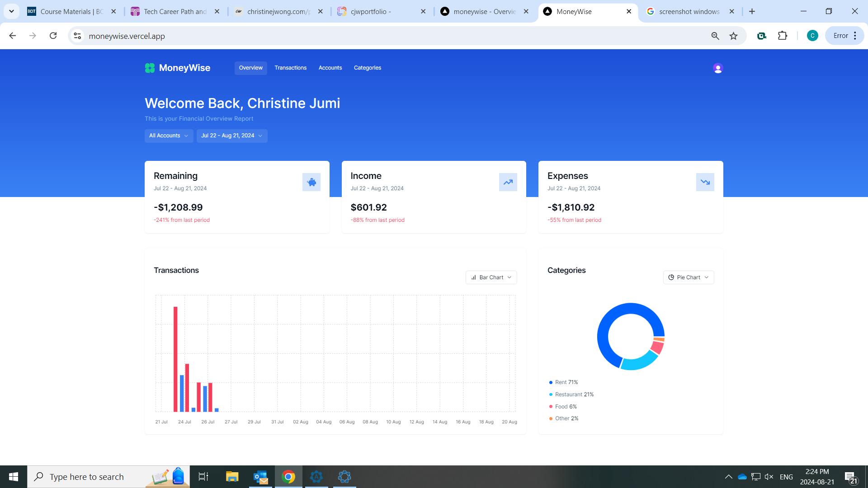This screenshot has height=488, width=868.
Task: Switch to the Transactions nav item
Action: coord(291,68)
